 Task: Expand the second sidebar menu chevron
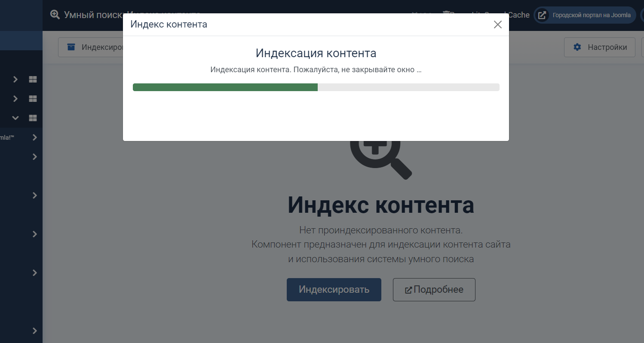pos(15,99)
